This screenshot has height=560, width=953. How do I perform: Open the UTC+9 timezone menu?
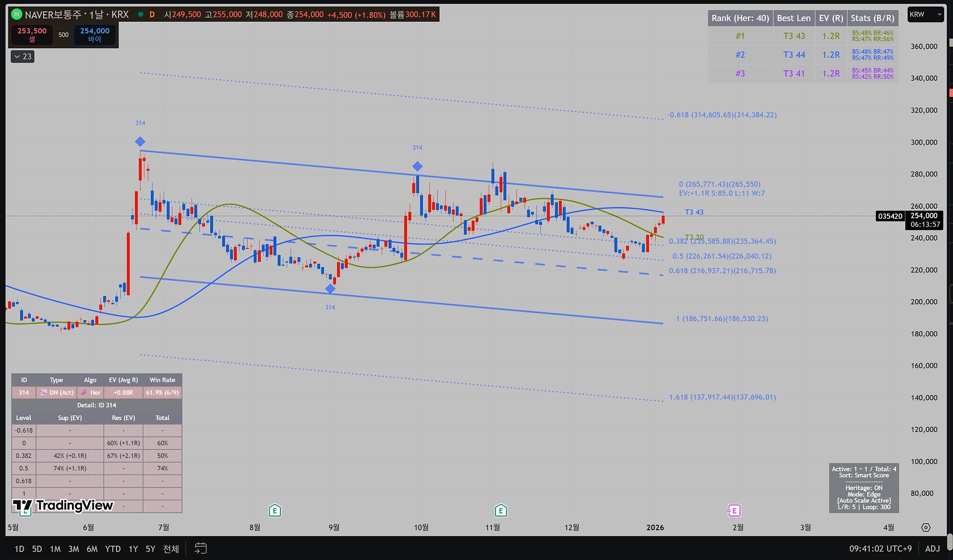[x=880, y=549]
